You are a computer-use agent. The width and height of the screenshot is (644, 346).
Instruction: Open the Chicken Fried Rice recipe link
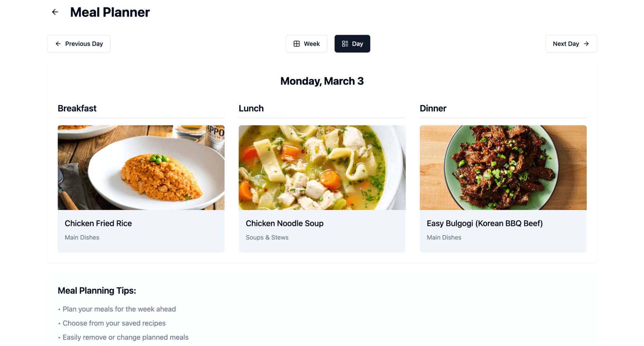(98, 223)
